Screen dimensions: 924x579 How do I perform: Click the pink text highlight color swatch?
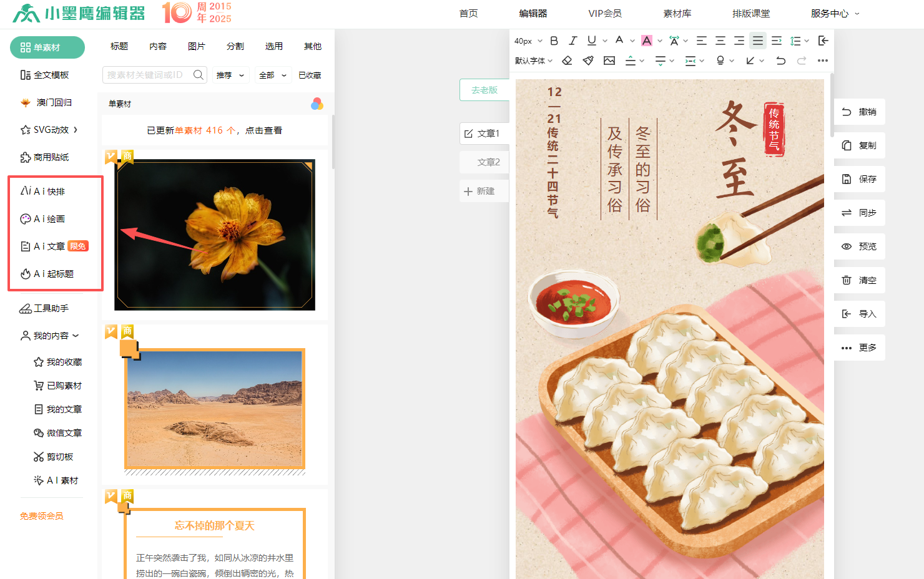tap(647, 41)
